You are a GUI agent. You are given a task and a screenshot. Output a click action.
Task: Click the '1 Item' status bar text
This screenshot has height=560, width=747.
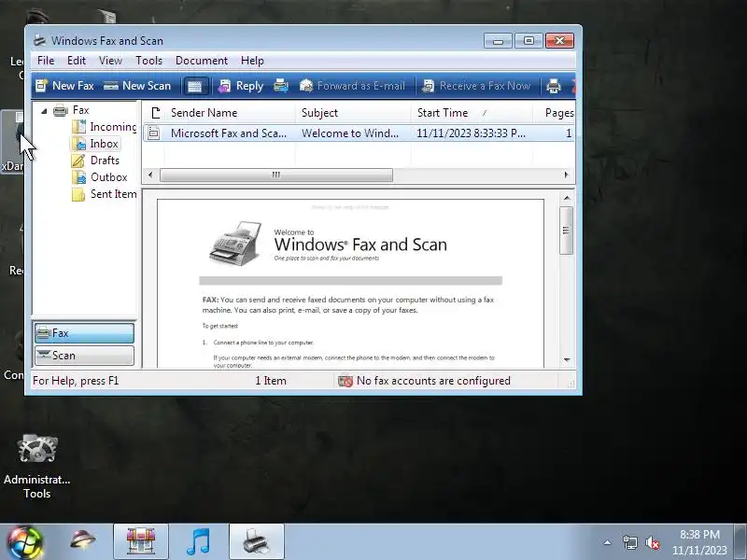(271, 381)
